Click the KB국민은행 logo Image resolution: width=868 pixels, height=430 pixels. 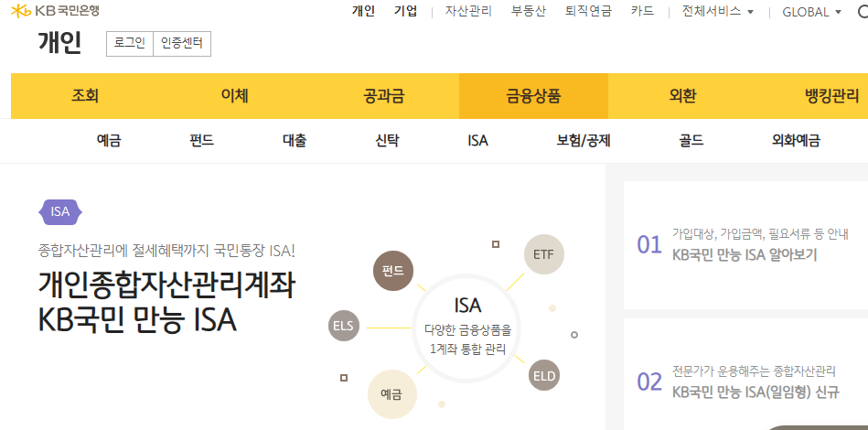(x=56, y=11)
